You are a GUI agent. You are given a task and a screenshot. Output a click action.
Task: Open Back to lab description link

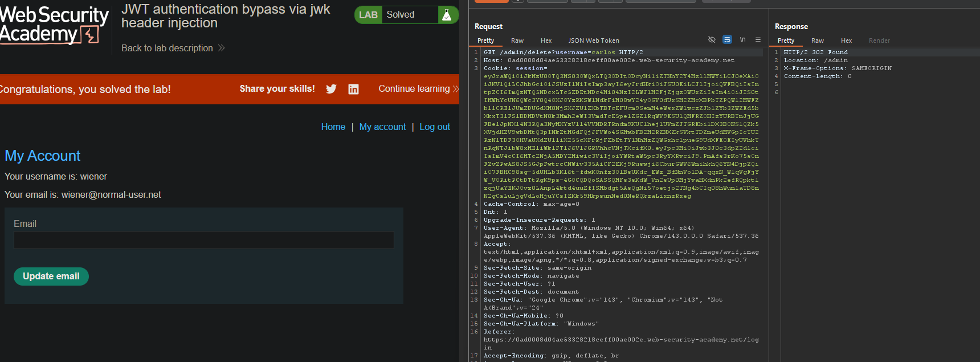tap(173, 48)
